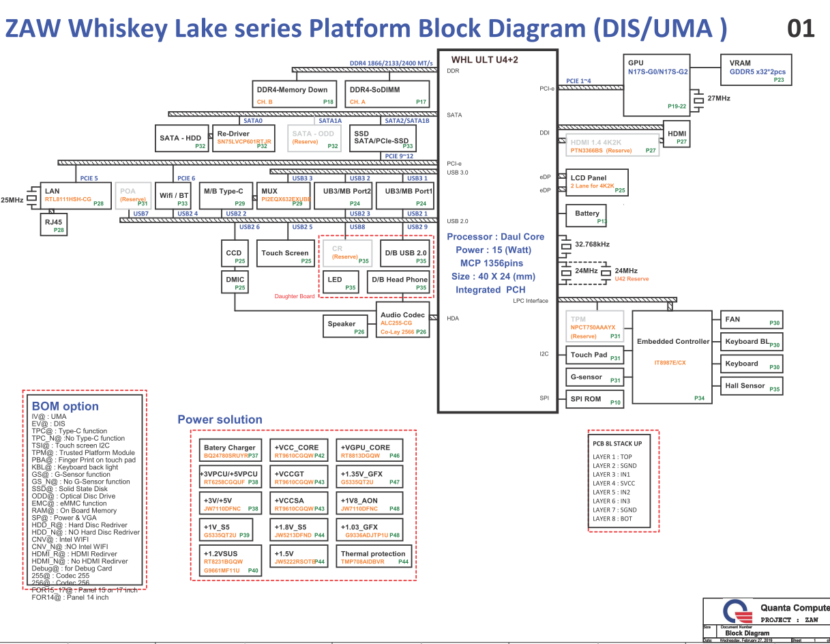
Task: Select the Keyboard BL block
Action: pos(752,342)
